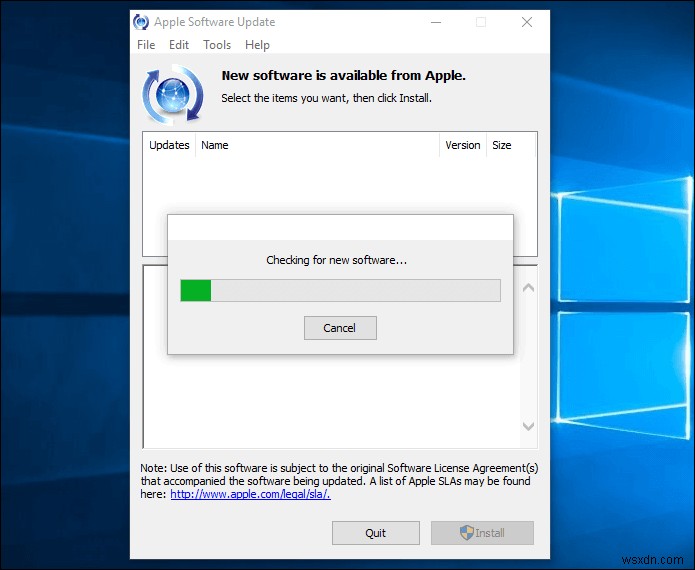
Task: Click the Apple Software Update title bar icon
Action: click(141, 22)
